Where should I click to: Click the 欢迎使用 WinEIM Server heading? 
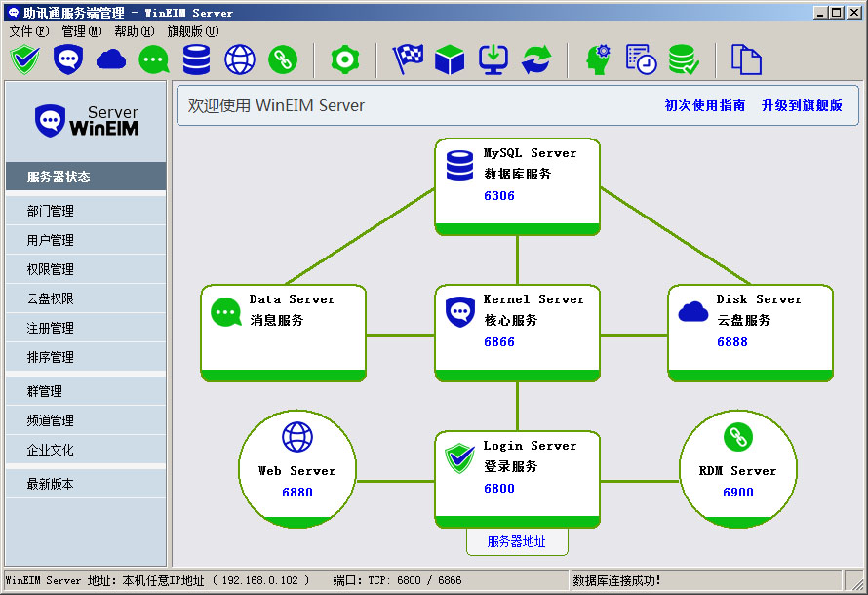276,105
